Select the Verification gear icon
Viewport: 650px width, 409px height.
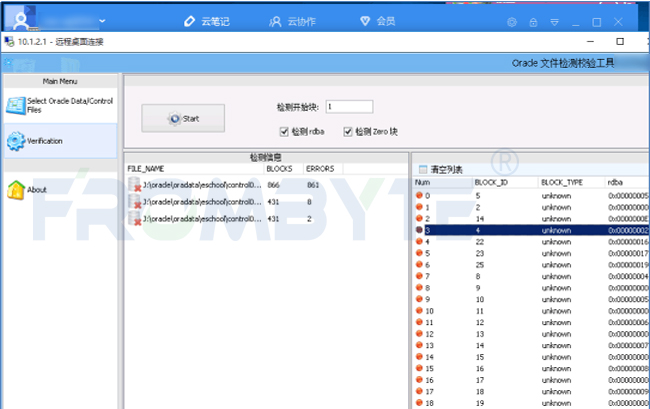coord(16,141)
